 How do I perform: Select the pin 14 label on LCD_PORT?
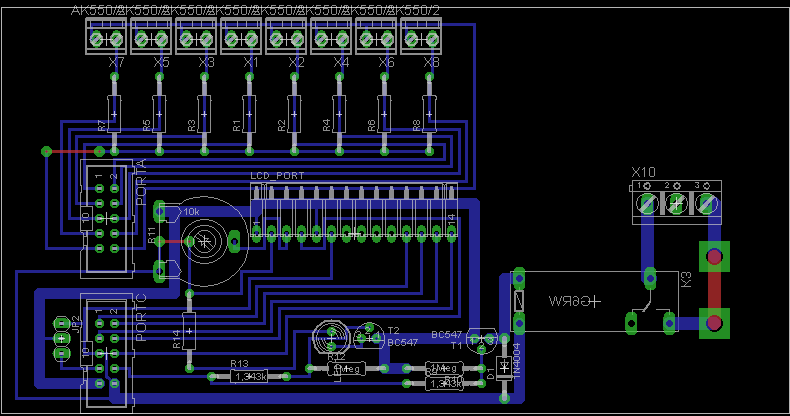point(451,218)
